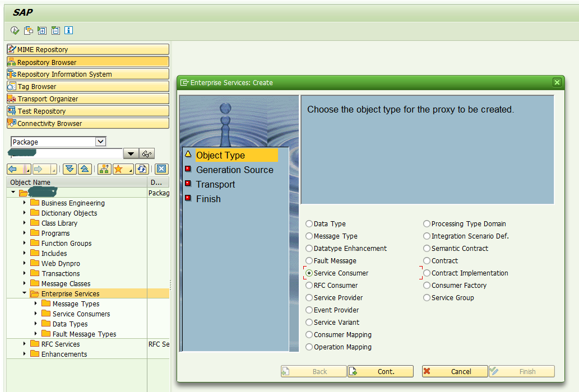Click the refresh icon in the navigation bar
This screenshot has width=579, height=392.
(141, 169)
